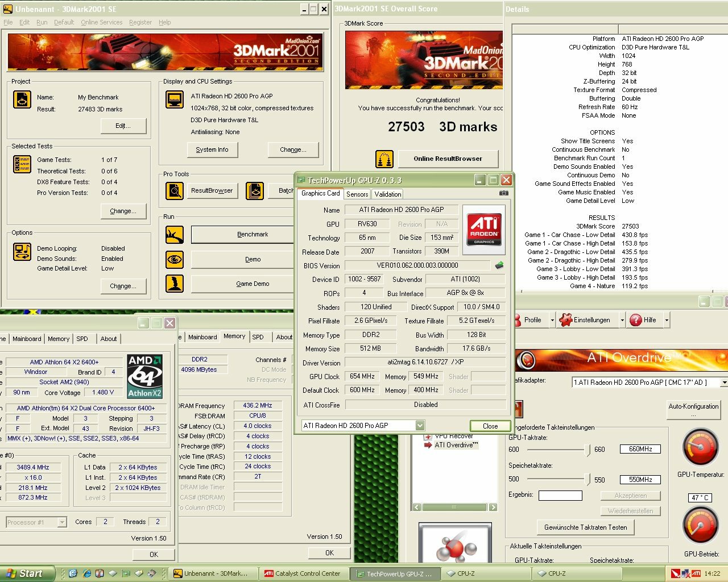728x582 pixels.
Task: Select the Graphics Card tab in GPU-Z
Action: pyautogui.click(x=320, y=194)
